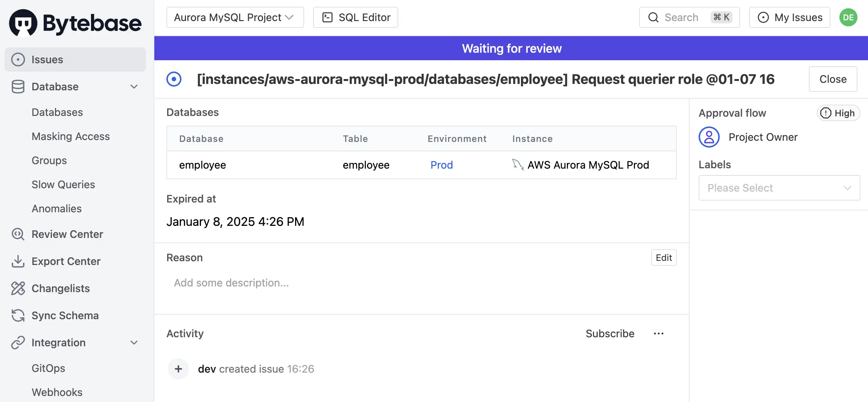Open the SQL Editor button
Image resolution: width=868 pixels, height=402 pixels.
[x=355, y=17]
